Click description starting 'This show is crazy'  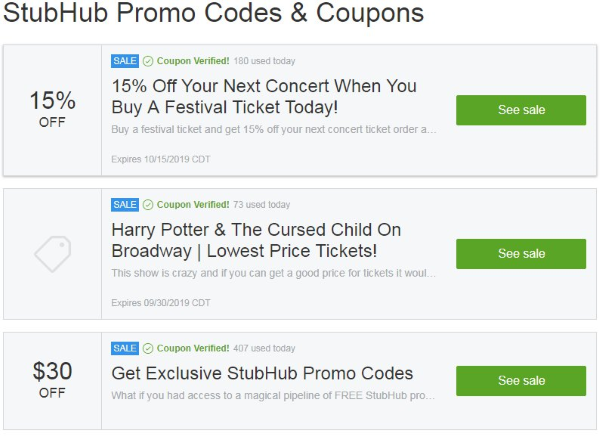(274, 273)
